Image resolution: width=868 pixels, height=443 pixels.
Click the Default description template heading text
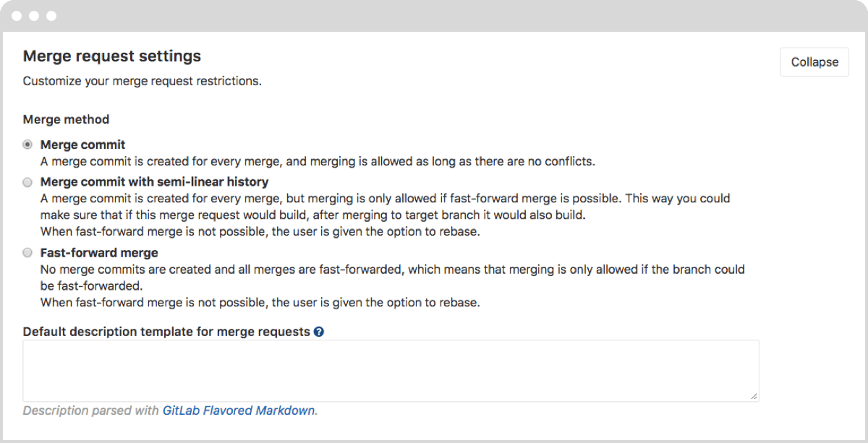tap(166, 331)
